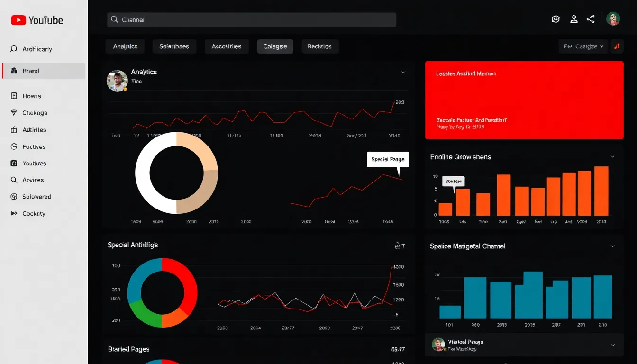Collapse the Splice Metigetal Chamel panel
The height and width of the screenshot is (364, 637).
pos(612,246)
